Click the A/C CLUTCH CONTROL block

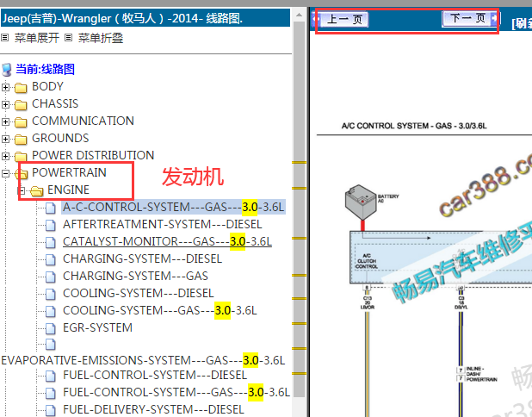tap(367, 261)
